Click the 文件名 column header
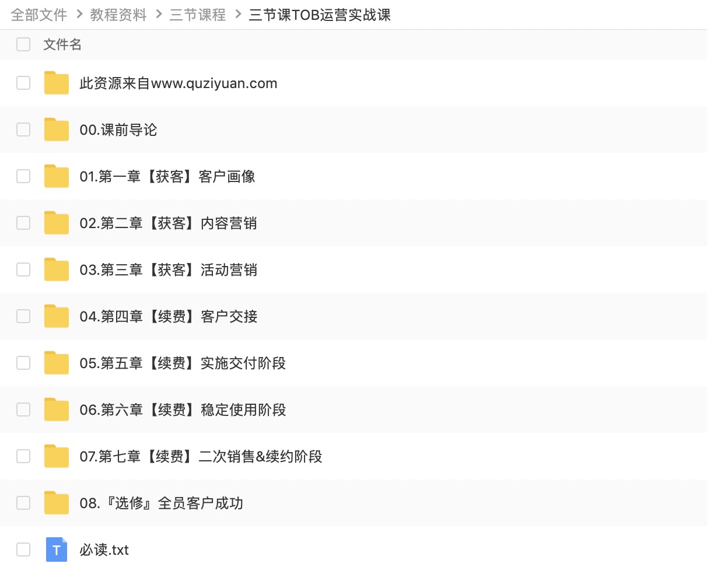The height and width of the screenshot is (588, 707). coord(62,44)
